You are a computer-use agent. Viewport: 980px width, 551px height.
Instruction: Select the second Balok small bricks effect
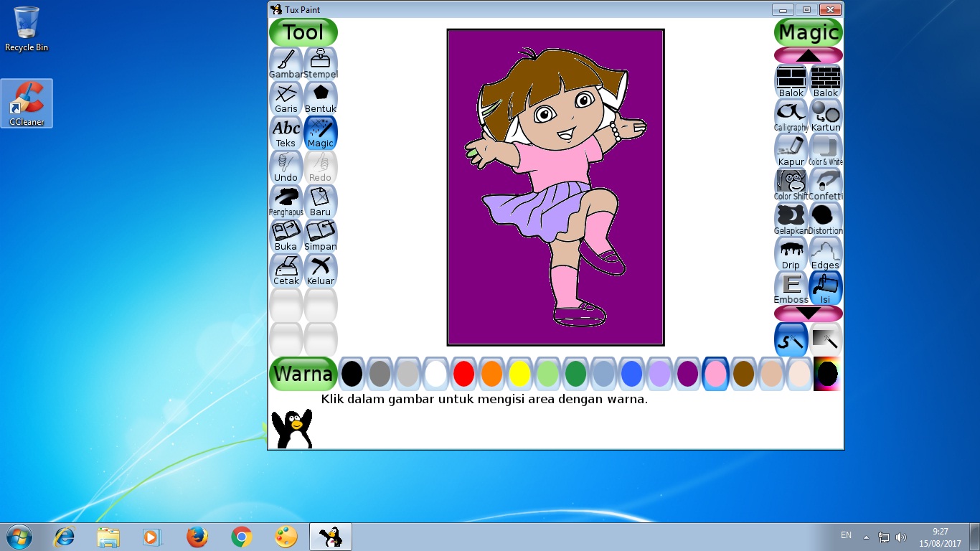pos(826,81)
